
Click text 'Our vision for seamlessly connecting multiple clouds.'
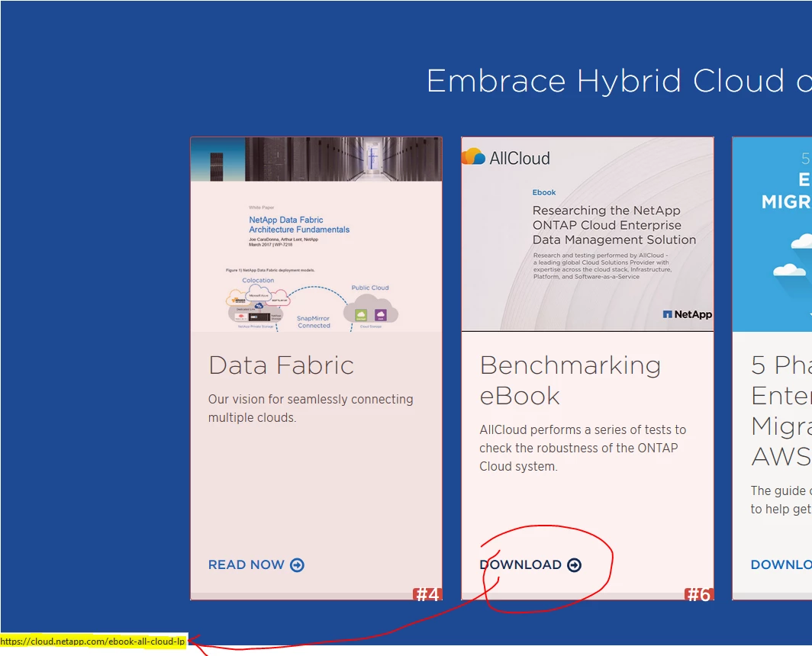pos(311,408)
